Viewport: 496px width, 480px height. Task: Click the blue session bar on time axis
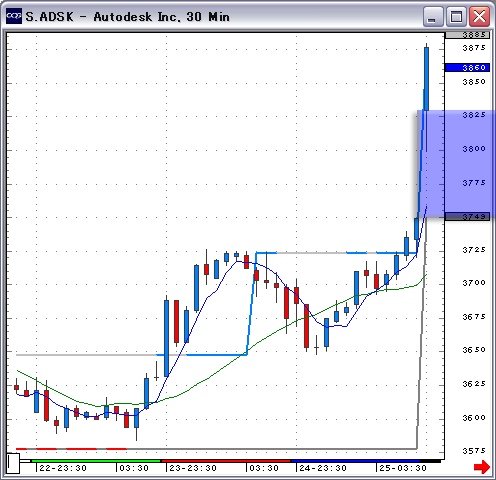point(356,461)
